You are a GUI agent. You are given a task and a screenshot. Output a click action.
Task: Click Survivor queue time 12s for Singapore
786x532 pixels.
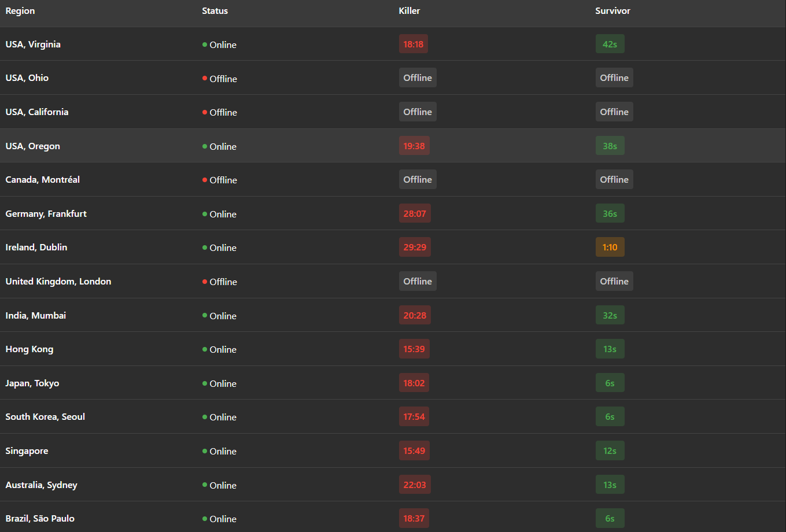(610, 450)
